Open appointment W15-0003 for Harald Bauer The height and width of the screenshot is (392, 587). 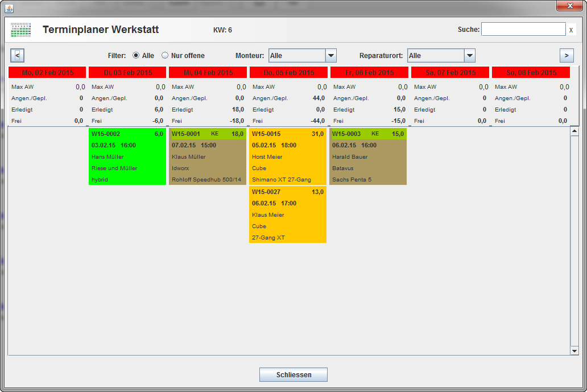tap(367, 156)
